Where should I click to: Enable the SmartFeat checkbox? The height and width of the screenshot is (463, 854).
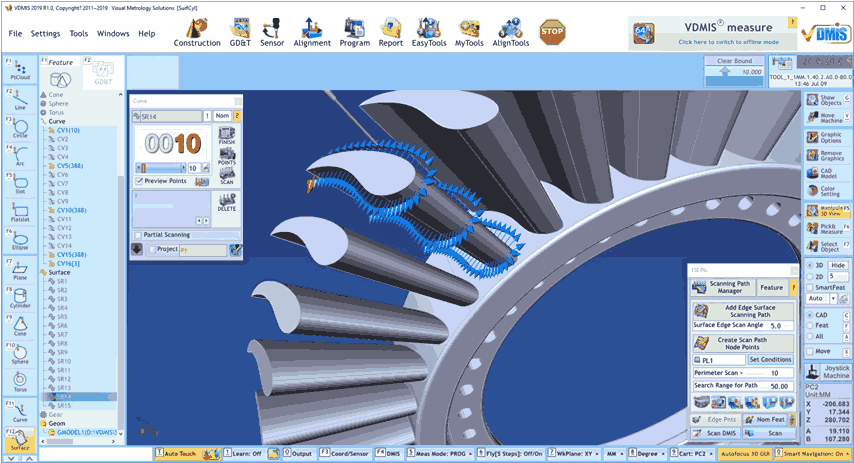coord(810,288)
